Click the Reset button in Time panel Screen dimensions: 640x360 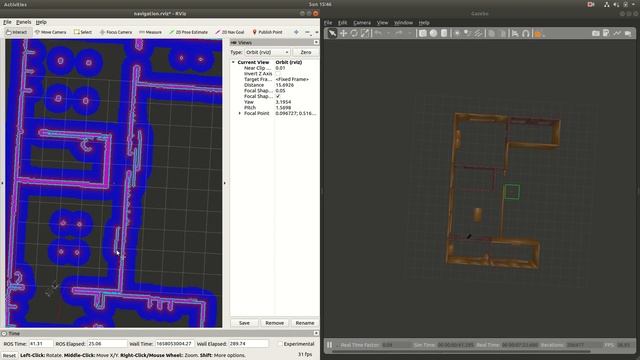tap(9, 356)
